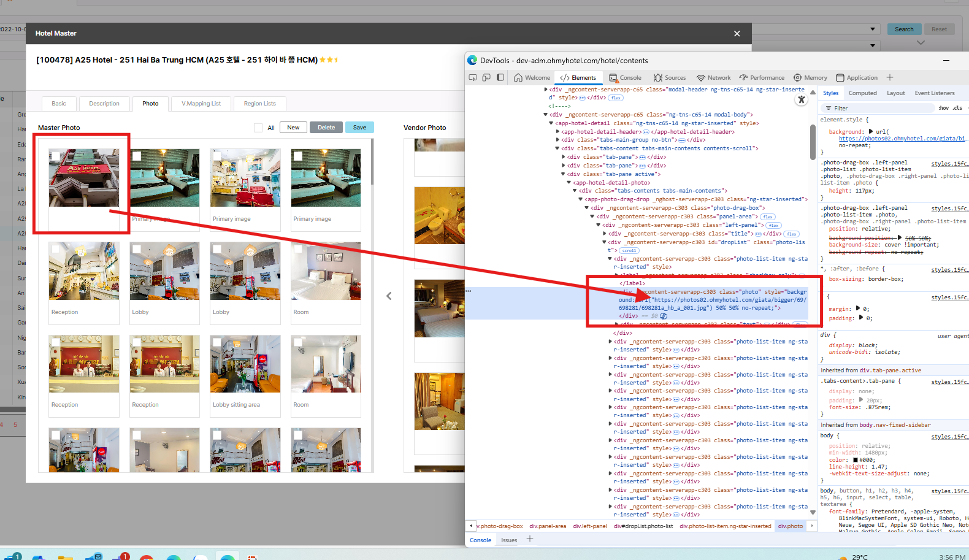Click breadcrumb scroll-left arrow in DevTools
Screen dimensions: 969x560
tap(471, 526)
